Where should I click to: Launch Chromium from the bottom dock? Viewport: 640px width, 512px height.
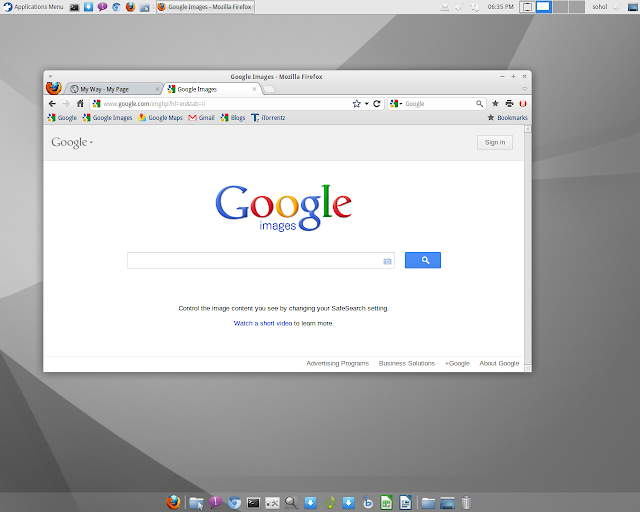234,503
